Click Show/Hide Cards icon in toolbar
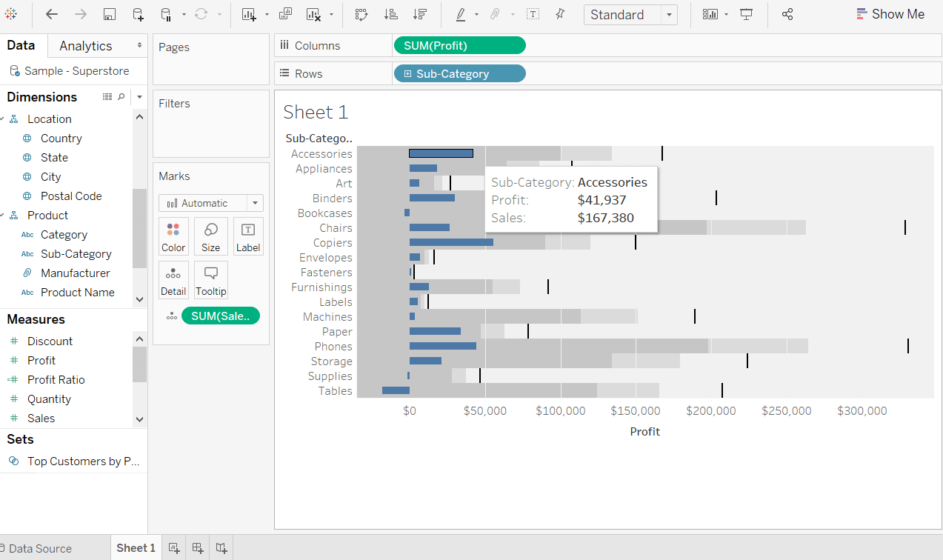Screen dimensions: 943x560 pos(710,14)
